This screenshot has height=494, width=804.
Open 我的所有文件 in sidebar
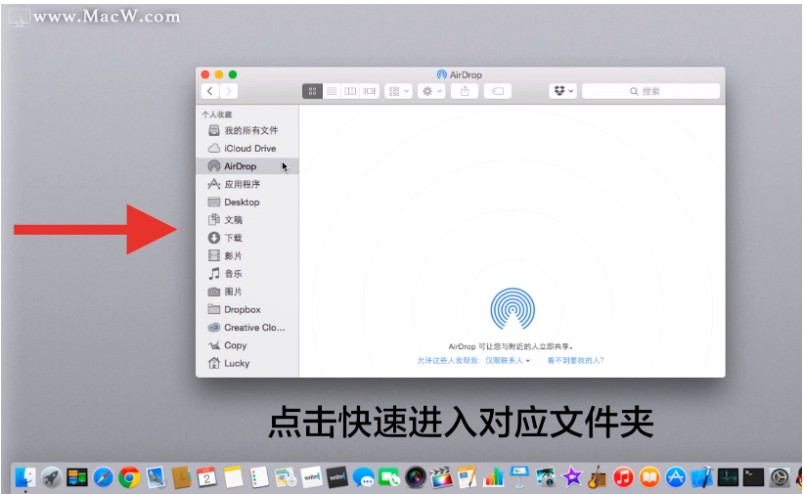click(247, 130)
